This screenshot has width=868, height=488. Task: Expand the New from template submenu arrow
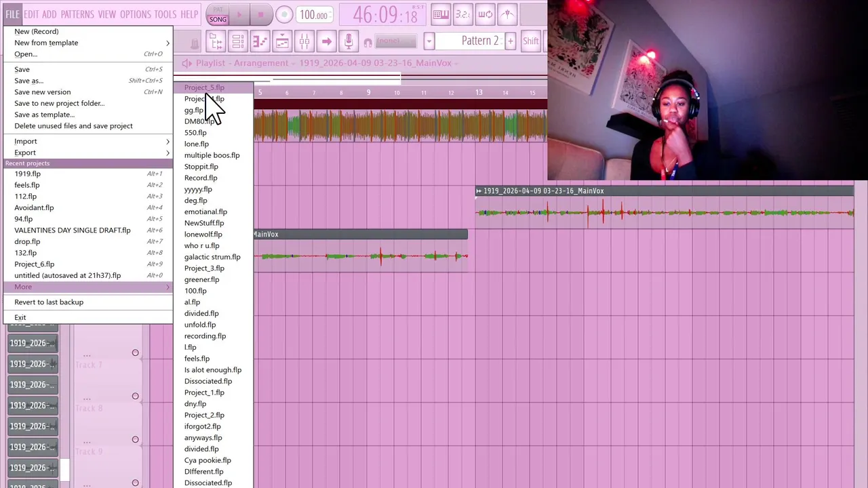coord(167,43)
